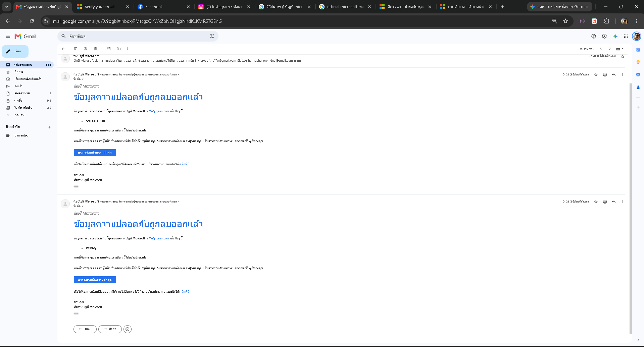644x347 pixels.
Task: Switch to the Instagram tab
Action: pyautogui.click(x=224, y=7)
